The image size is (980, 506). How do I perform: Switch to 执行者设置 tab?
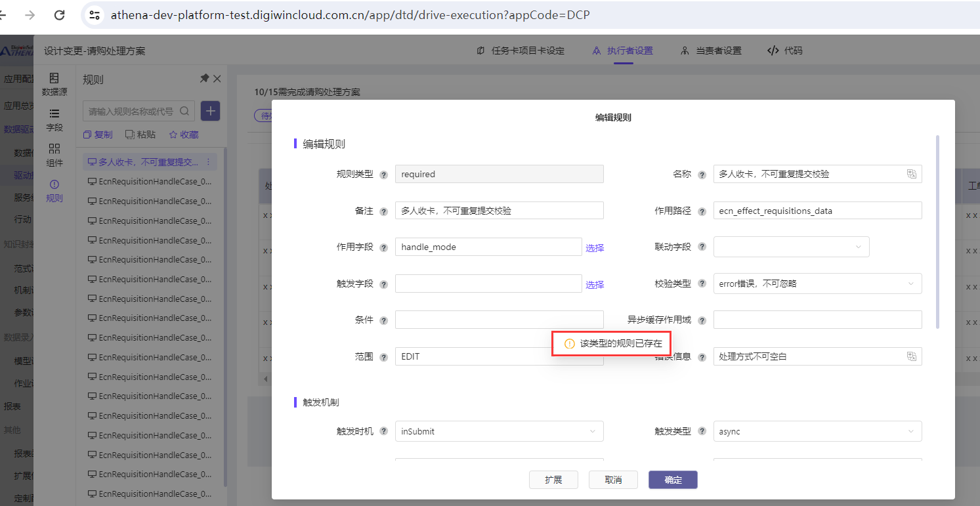tap(623, 51)
